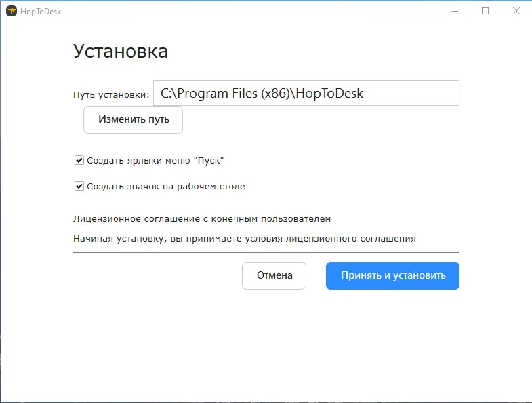532x403 pixels.
Task: Click the HopToDesk app icon in title bar
Action: click(x=11, y=12)
